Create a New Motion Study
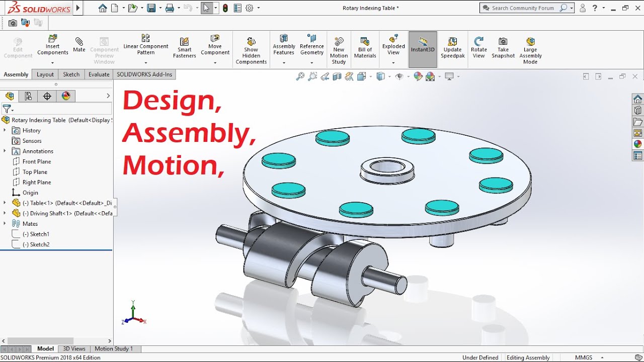644x362 pixels. [339, 50]
